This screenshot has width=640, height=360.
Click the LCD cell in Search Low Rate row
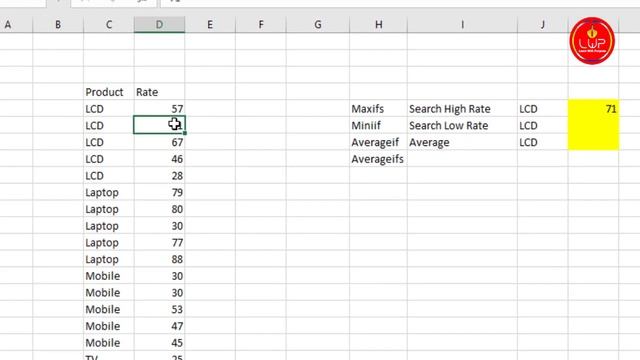pyautogui.click(x=542, y=125)
